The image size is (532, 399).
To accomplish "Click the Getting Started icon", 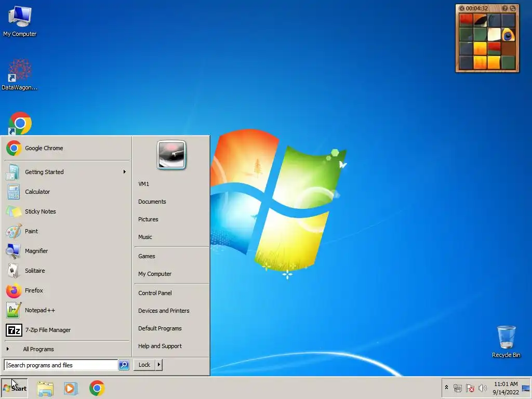I will [13, 172].
